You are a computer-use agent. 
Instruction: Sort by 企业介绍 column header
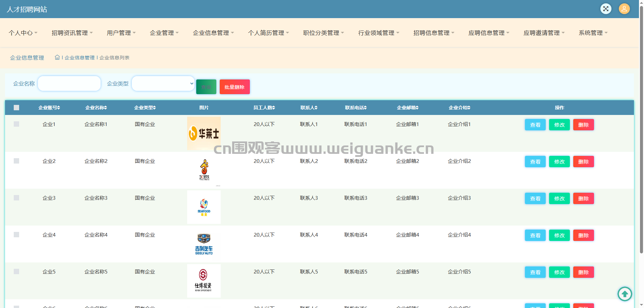[460, 108]
